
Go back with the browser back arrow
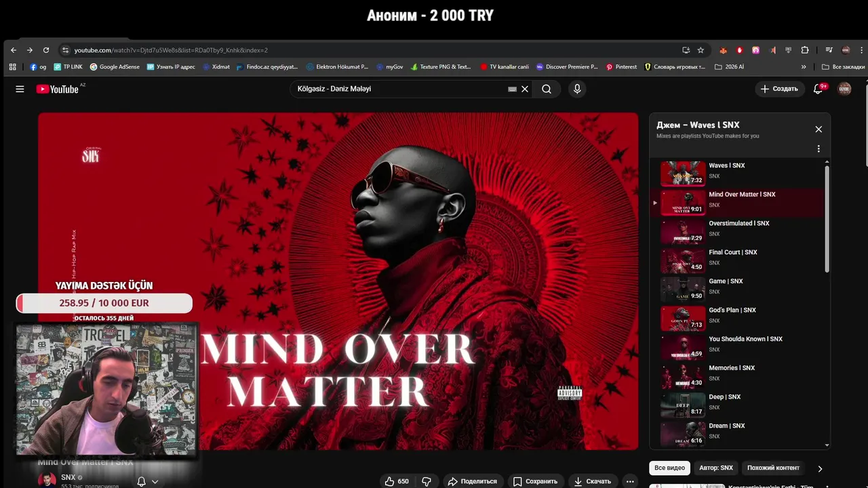(x=13, y=50)
